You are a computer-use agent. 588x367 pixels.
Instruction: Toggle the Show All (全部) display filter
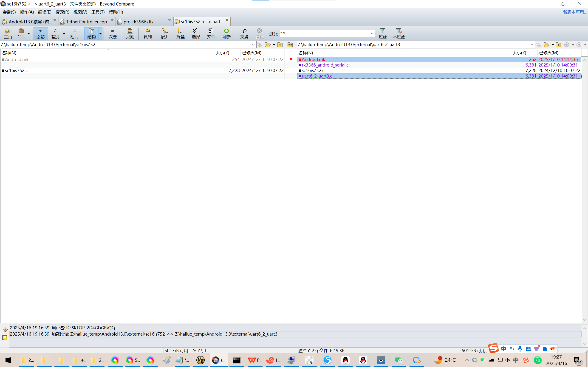40,33
